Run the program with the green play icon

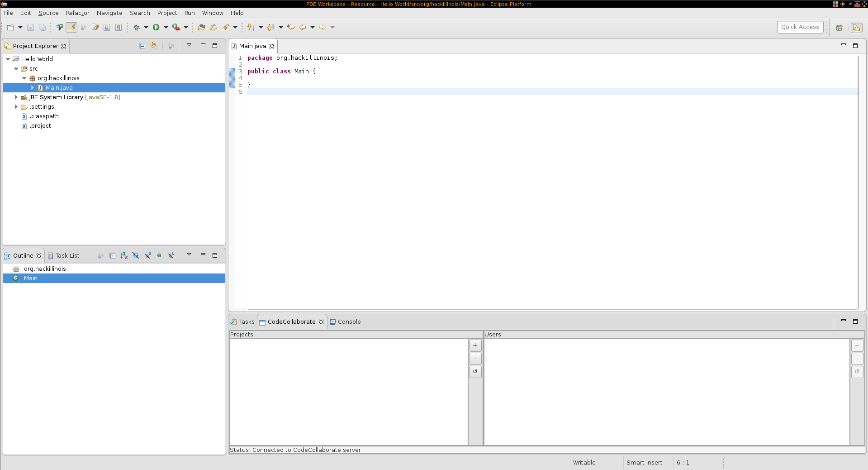[156, 27]
